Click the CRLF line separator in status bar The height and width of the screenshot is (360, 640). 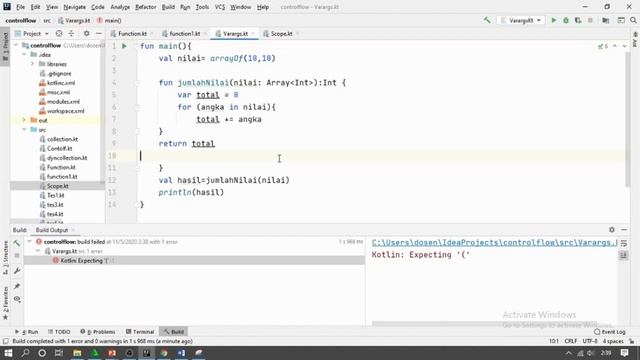(x=571, y=341)
